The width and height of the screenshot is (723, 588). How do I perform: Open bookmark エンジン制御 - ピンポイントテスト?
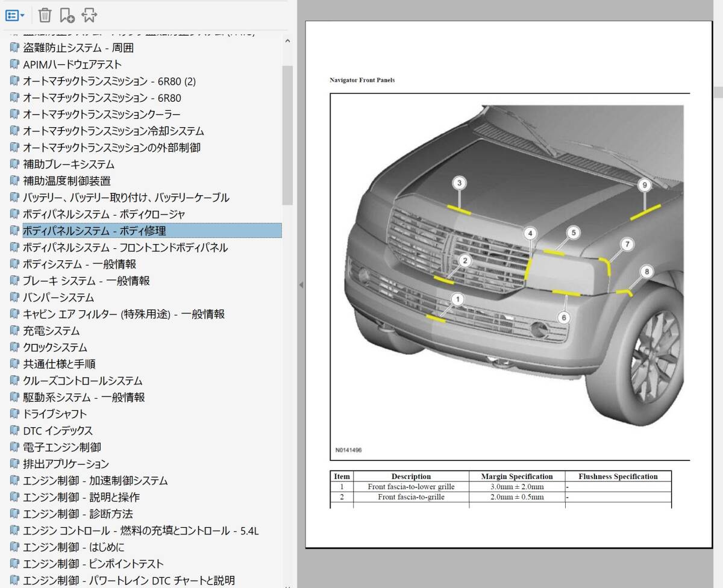pyautogui.click(x=93, y=565)
